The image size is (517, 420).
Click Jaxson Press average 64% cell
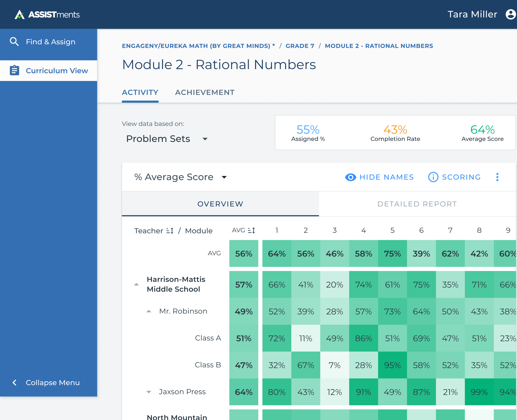coord(244,392)
